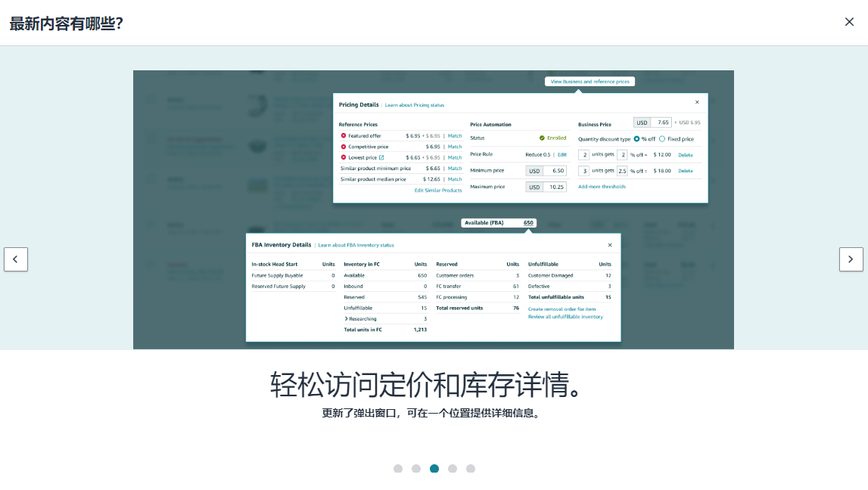Click the red error icon beside Competitive price
This screenshot has width=868, height=490.
click(x=344, y=147)
